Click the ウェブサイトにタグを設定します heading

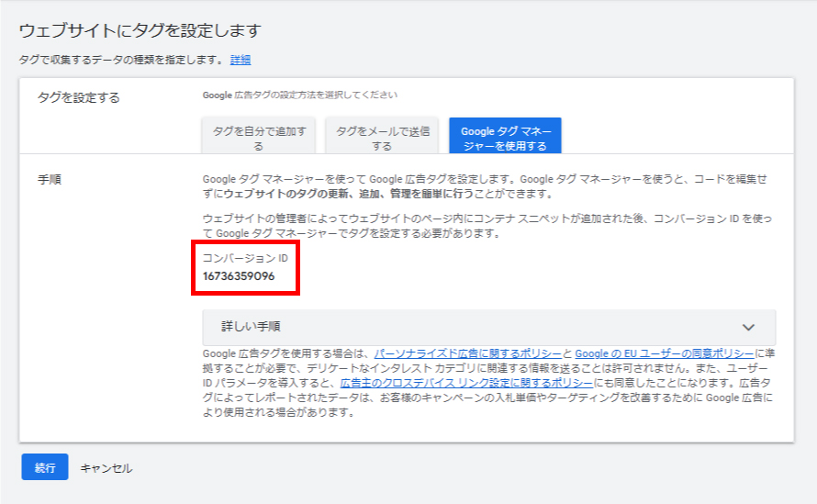point(140,31)
